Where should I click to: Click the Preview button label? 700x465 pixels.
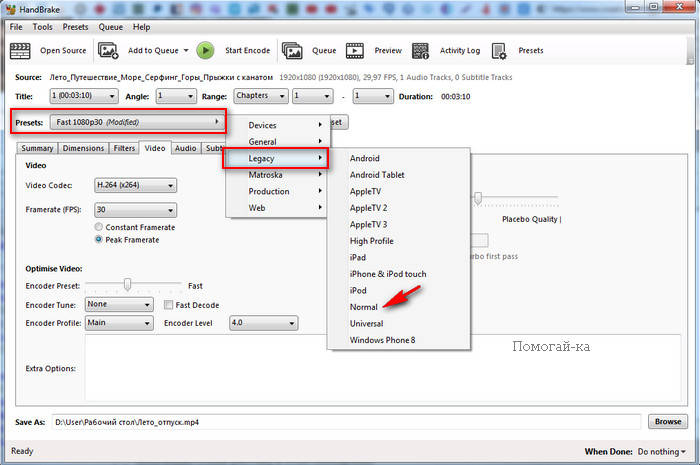tap(388, 50)
